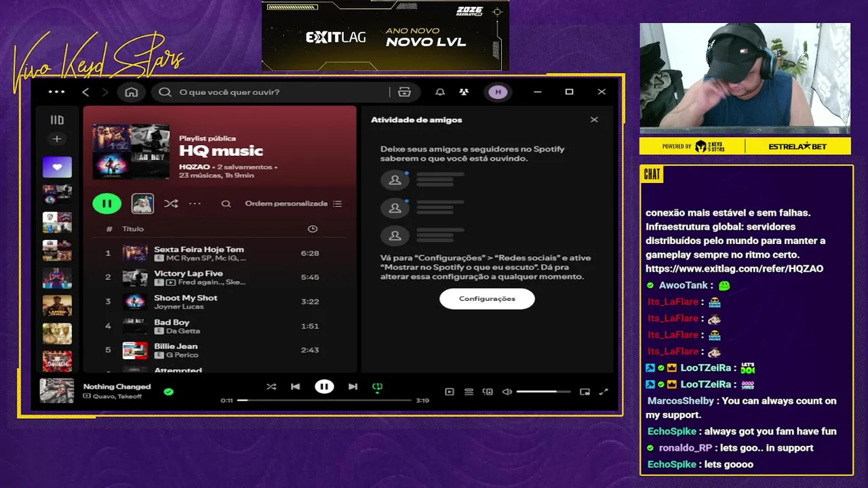The height and width of the screenshot is (488, 868).
Task: Open the Liked Songs heart tile
Action: [x=57, y=167]
